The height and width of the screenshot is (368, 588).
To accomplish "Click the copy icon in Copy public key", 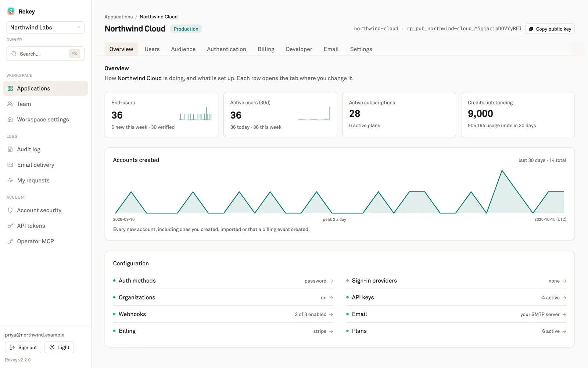I will [531, 29].
